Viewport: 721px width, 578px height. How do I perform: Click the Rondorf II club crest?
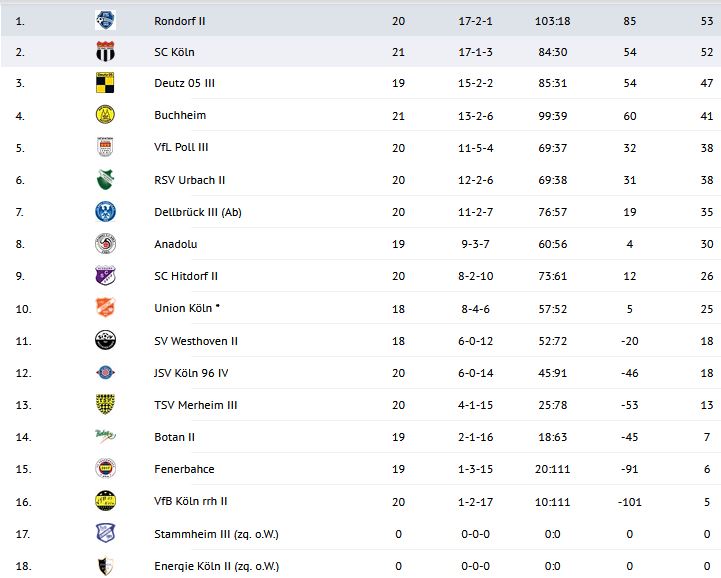[105, 20]
